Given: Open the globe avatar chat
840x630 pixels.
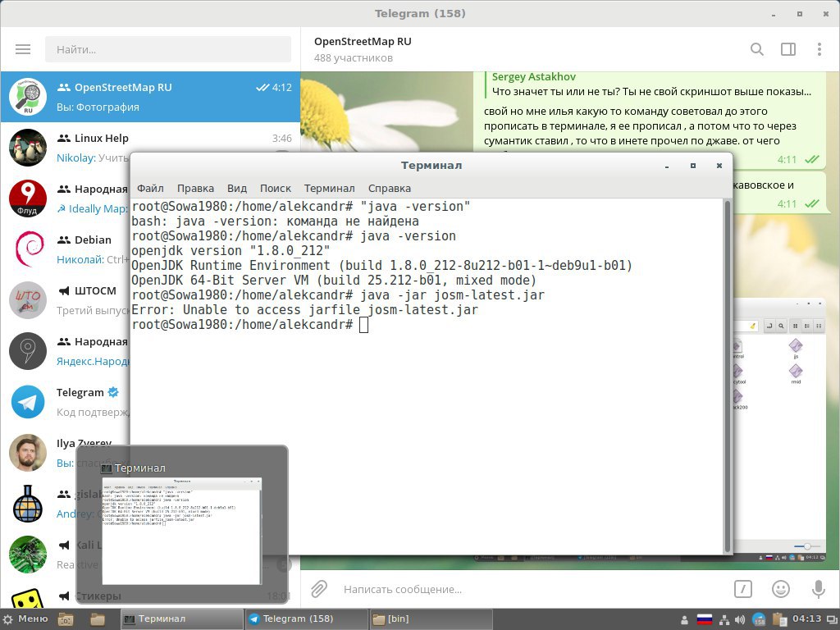Looking at the screenshot, I should [28, 504].
